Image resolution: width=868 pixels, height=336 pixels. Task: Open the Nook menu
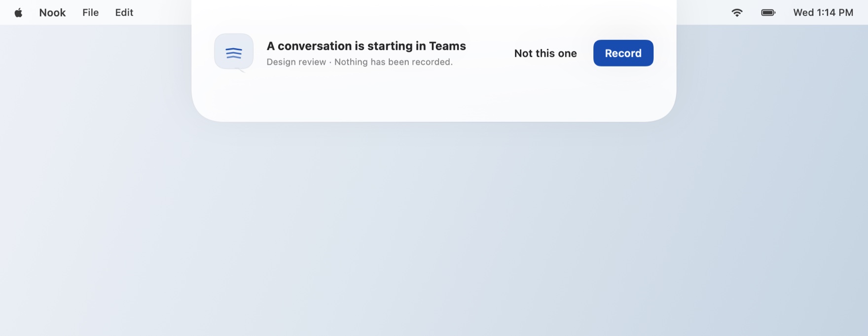click(x=52, y=12)
